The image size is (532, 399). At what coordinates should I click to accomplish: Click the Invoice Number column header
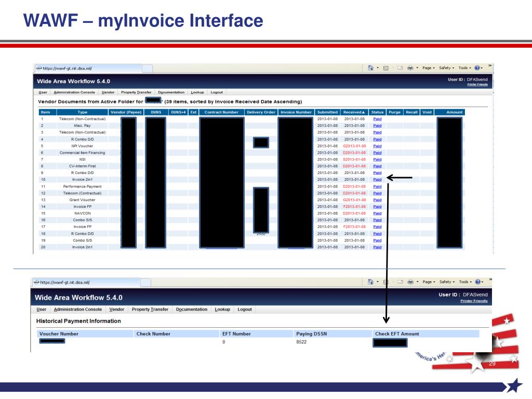point(296,112)
